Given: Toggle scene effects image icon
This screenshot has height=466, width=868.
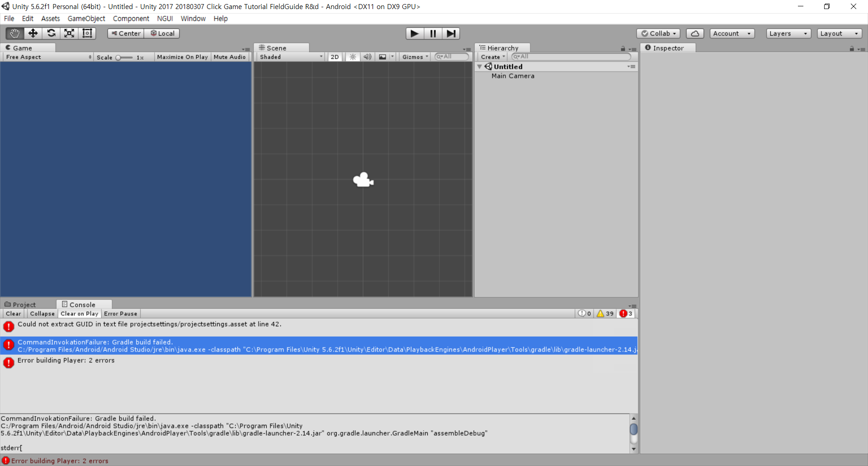Looking at the screenshot, I should click(382, 57).
